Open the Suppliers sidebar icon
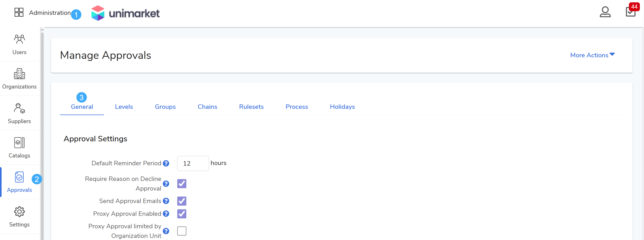Screen dimensions: 644x240 19,109
